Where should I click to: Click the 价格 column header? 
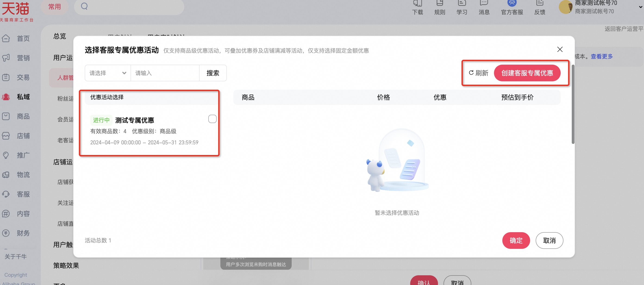(384, 97)
